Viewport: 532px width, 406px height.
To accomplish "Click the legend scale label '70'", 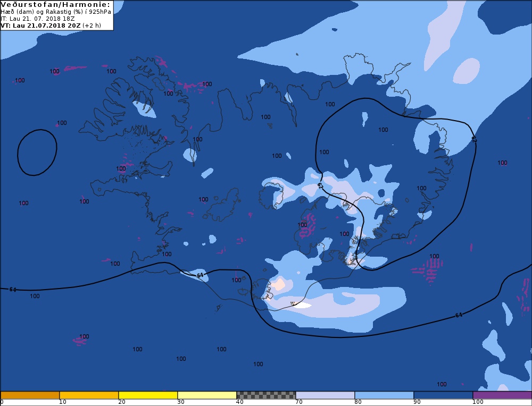I will coord(298,402).
